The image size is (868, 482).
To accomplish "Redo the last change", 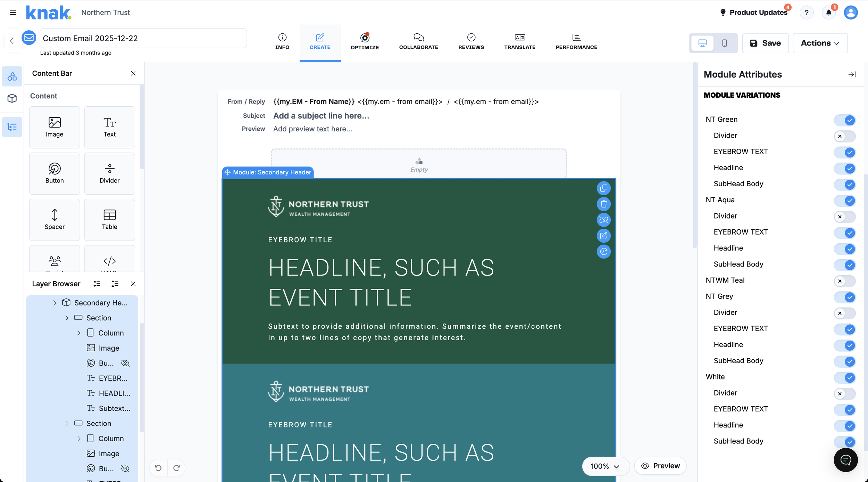I will click(176, 468).
